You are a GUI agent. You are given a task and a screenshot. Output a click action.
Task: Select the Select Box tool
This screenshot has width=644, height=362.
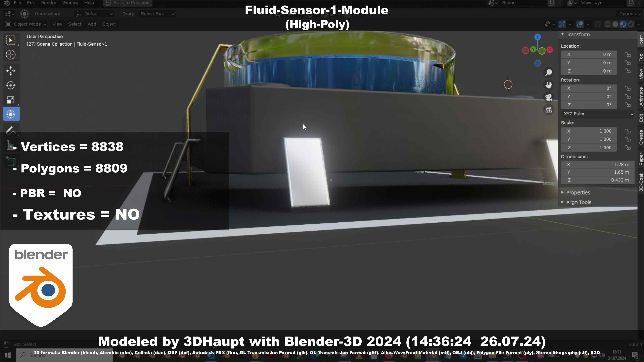(11, 40)
